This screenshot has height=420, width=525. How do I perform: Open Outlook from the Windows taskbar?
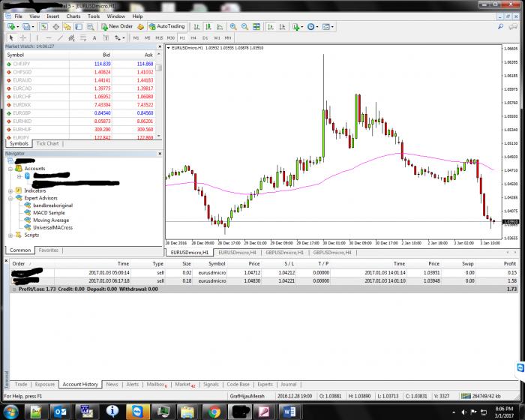coord(60,412)
